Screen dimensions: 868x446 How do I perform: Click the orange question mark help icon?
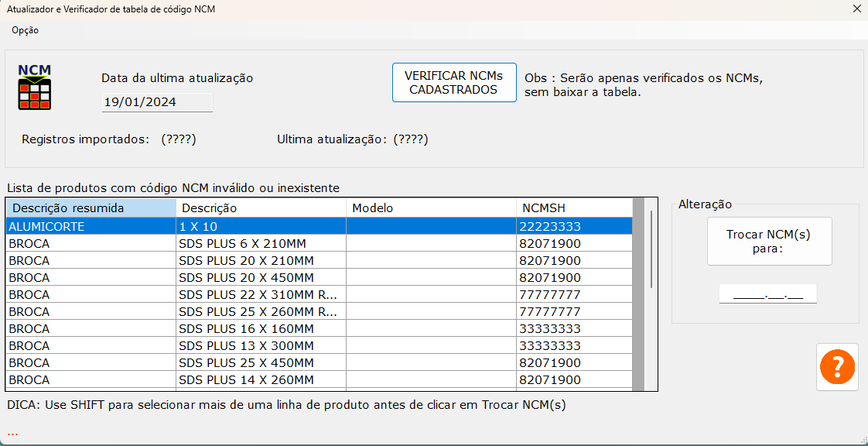pos(837,366)
